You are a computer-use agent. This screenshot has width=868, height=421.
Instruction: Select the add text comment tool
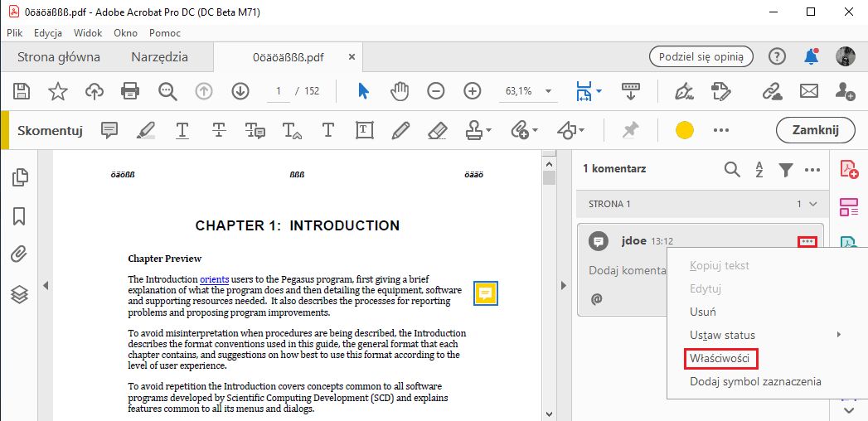point(328,131)
